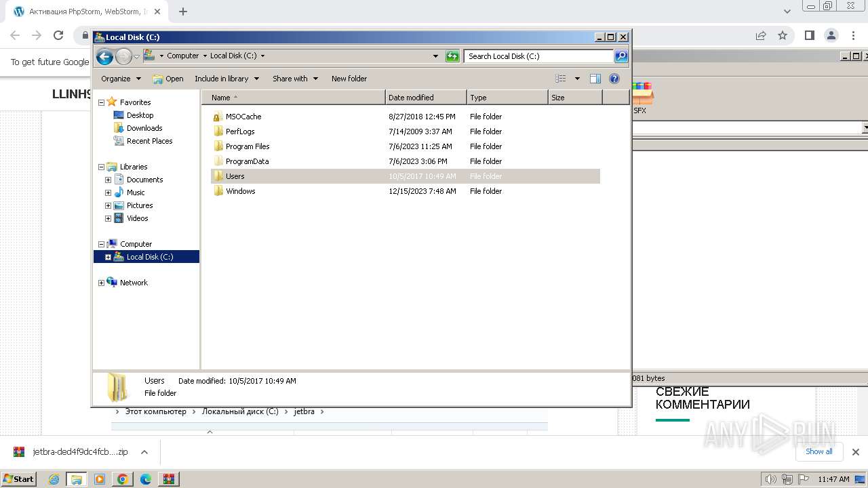Select the Program Files folder icon
The width and height of the screenshot is (868, 488).
[218, 146]
